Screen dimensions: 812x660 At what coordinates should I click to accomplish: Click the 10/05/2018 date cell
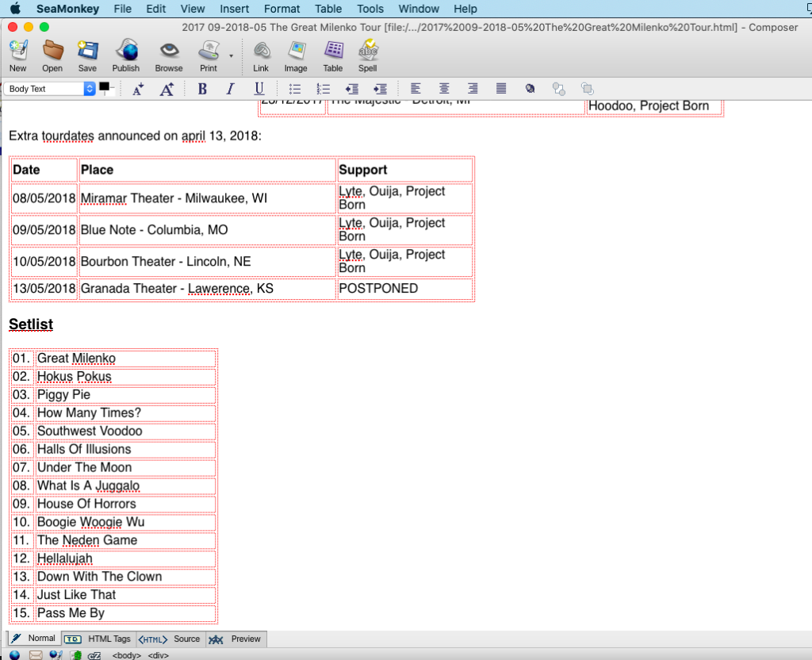(44, 261)
